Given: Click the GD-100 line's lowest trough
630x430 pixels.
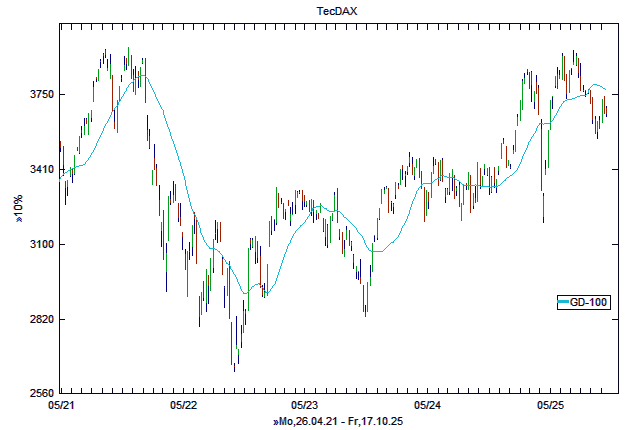Looking at the screenshot, I should [244, 293].
